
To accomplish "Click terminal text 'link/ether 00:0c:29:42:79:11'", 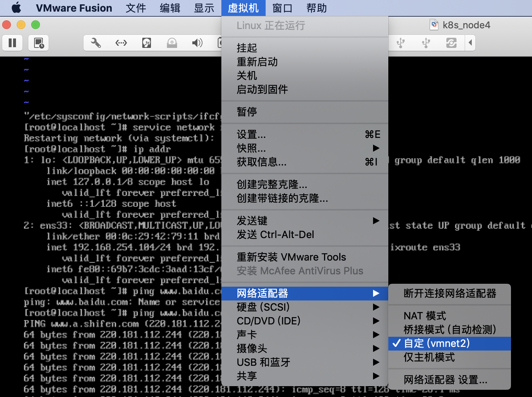I will 122,236.
